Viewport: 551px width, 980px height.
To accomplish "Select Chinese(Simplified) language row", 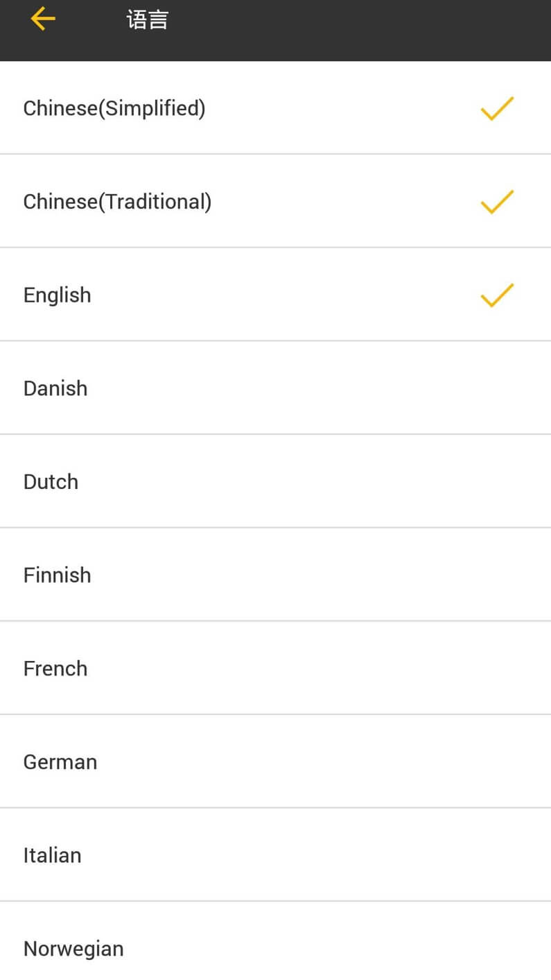I will coord(114,108).
